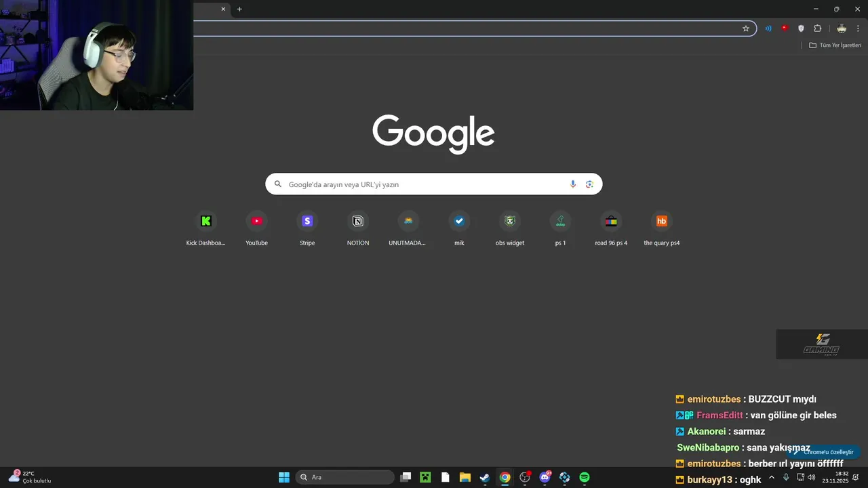The height and width of the screenshot is (488, 868).
Task: Open the volume control in the tray
Action: tap(812, 477)
